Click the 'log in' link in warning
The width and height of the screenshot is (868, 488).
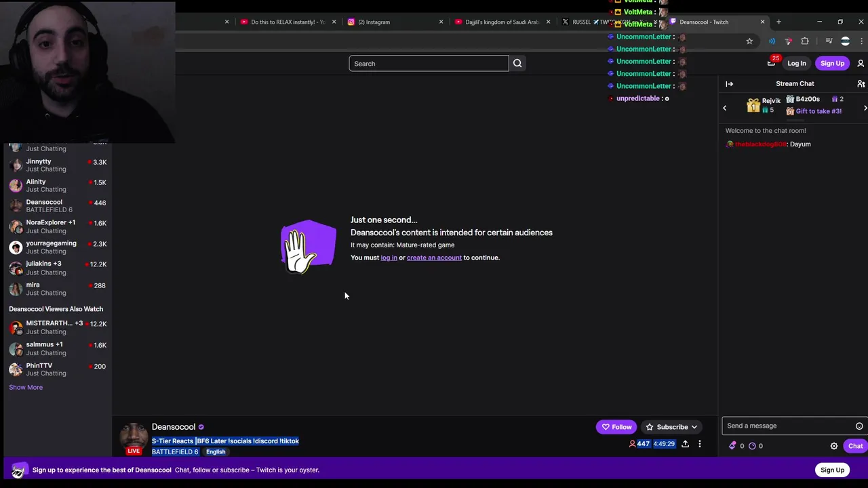click(x=389, y=258)
